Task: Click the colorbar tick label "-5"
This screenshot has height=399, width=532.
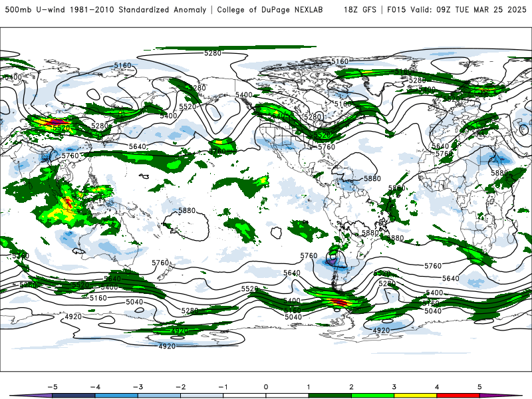Action: [53, 387]
